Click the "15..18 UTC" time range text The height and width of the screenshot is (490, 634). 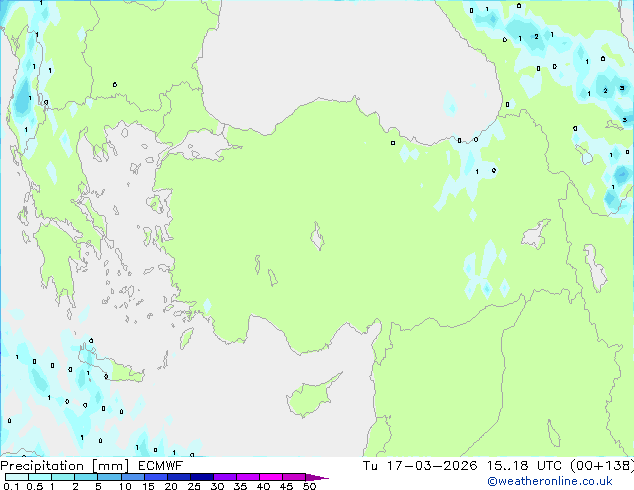click(524, 466)
